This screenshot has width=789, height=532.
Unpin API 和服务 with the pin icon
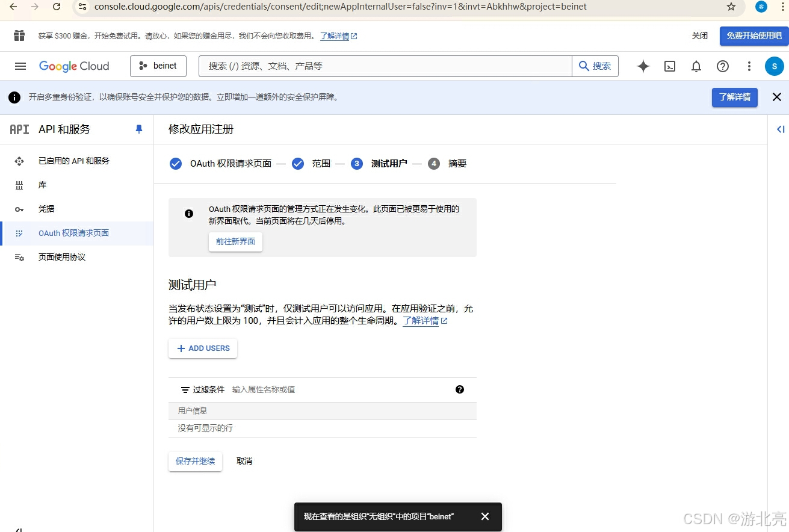click(139, 129)
